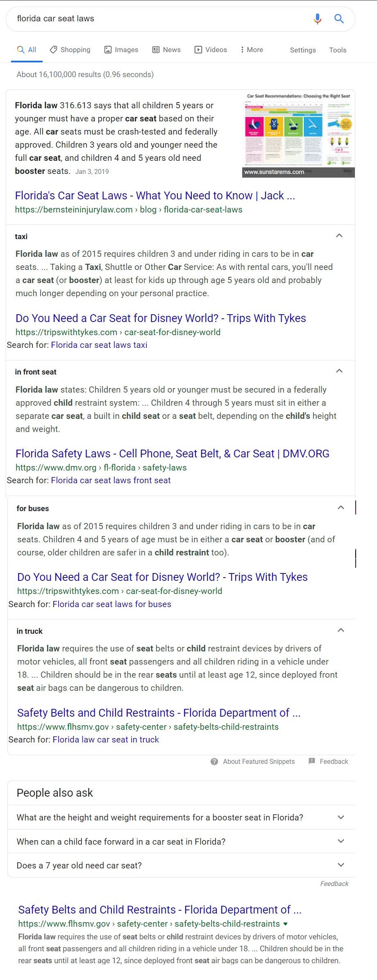Image resolution: width=377 pixels, height=980 pixels.
Task: Open the Videos tab
Action: pos(211,50)
